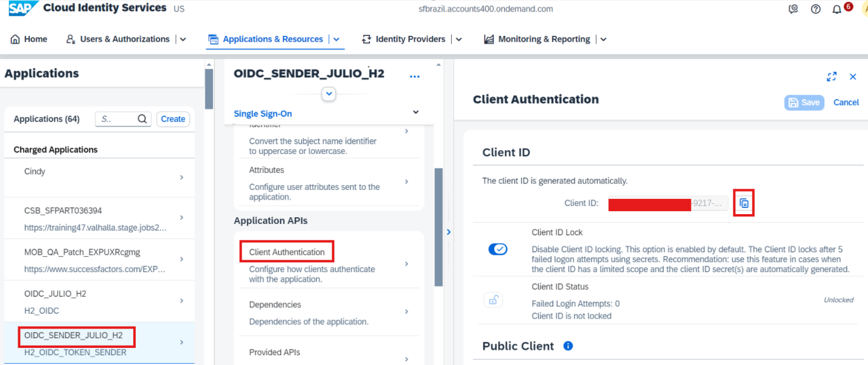Click the Client ID Status unlock icon
The width and height of the screenshot is (868, 365).
pos(493,300)
